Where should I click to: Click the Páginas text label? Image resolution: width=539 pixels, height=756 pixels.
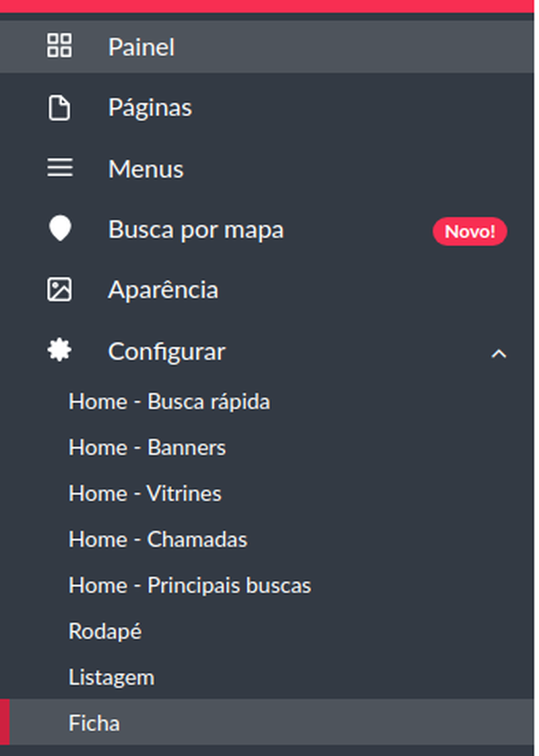coord(150,108)
